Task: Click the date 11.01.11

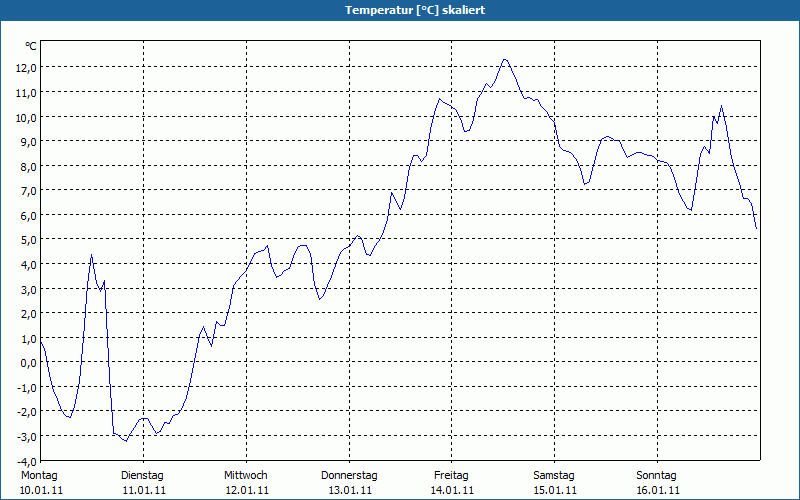Action: pos(144,490)
